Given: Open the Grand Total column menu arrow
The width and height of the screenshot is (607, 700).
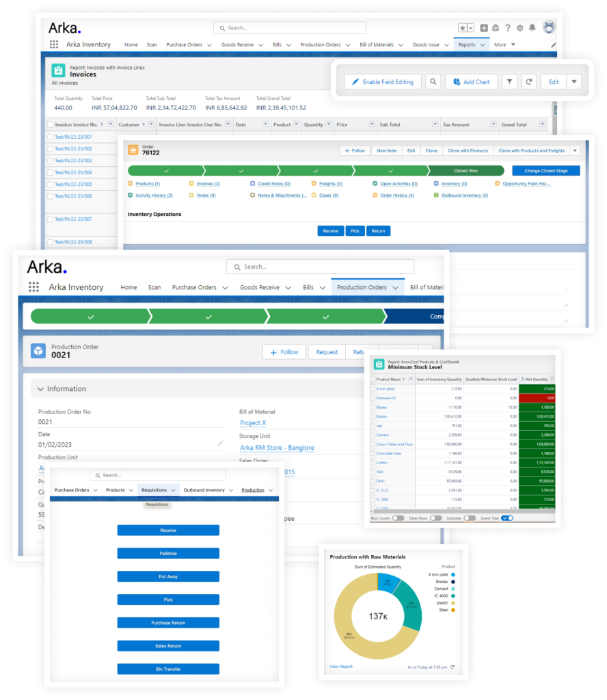Looking at the screenshot, I should (x=542, y=124).
